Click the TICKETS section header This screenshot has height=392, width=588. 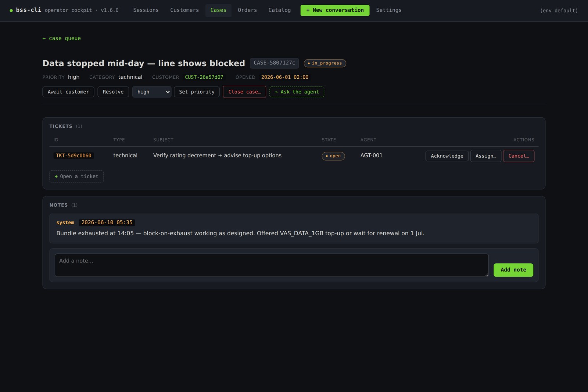[61, 126]
